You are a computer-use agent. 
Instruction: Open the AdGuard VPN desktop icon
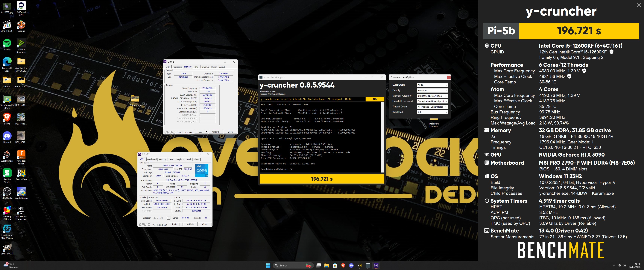tap(21, 9)
